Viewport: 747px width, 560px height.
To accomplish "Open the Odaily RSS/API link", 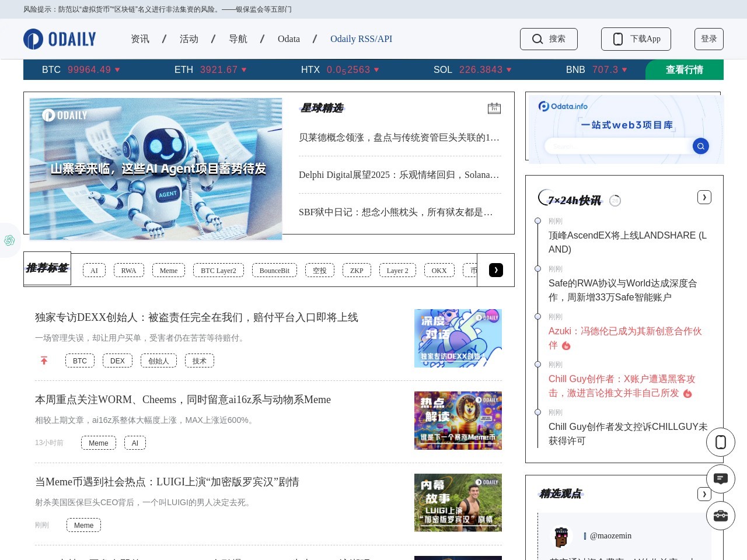I will (361, 39).
